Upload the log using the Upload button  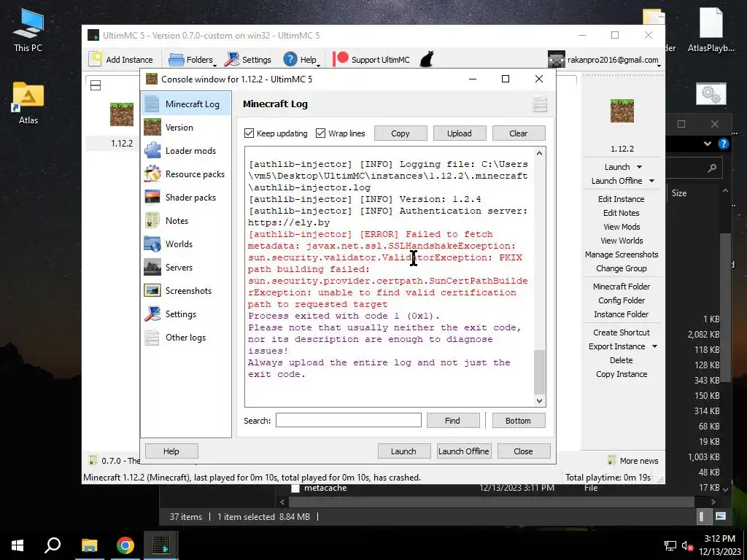[x=460, y=133]
